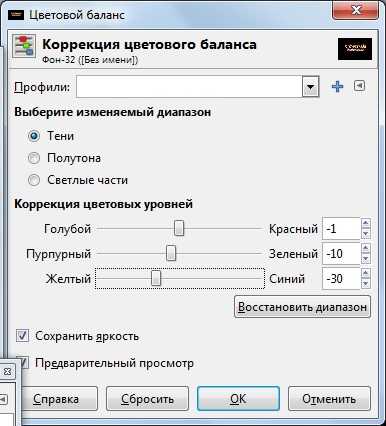Click the Красный value input field

point(341,229)
